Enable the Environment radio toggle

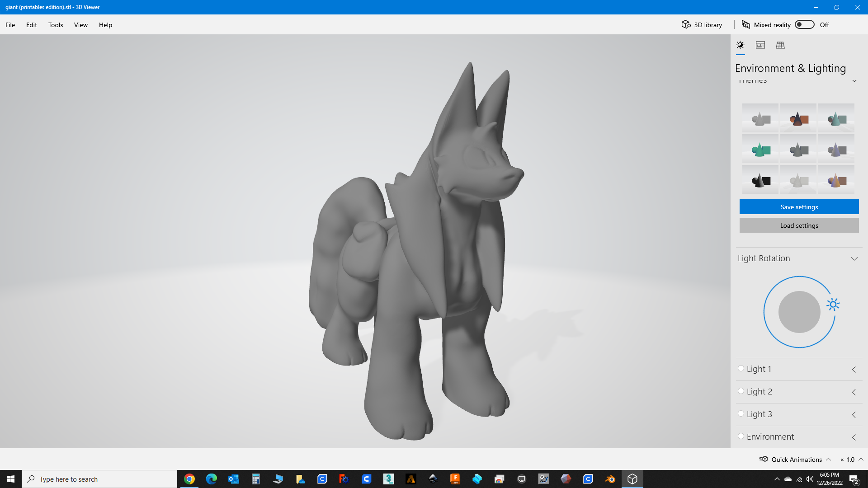click(x=741, y=436)
